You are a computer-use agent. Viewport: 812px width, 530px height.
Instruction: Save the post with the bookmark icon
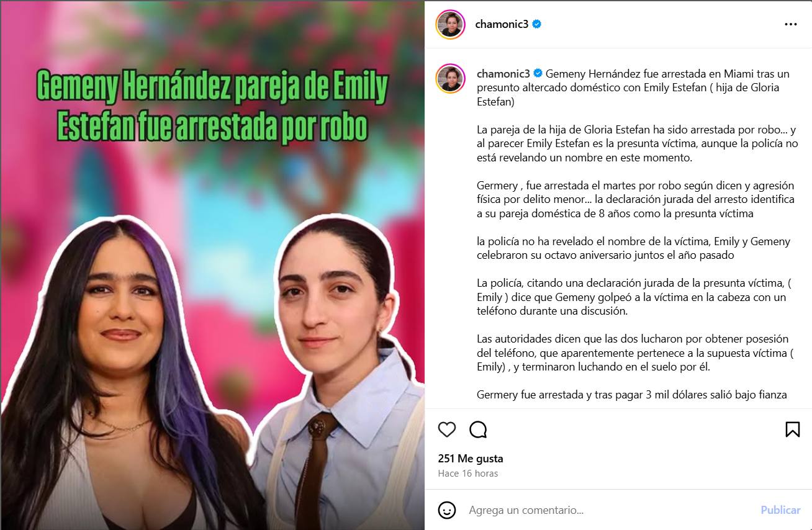pos(792,429)
